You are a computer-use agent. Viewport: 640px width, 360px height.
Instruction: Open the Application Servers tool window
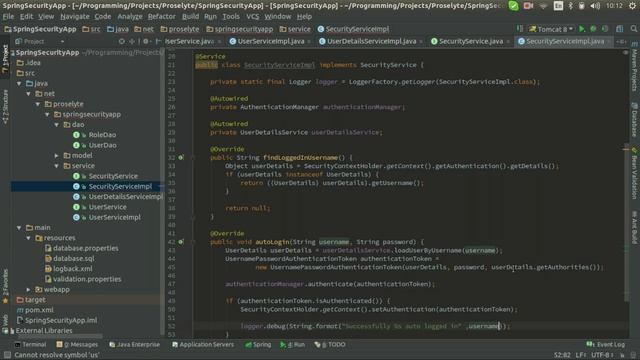point(203,345)
